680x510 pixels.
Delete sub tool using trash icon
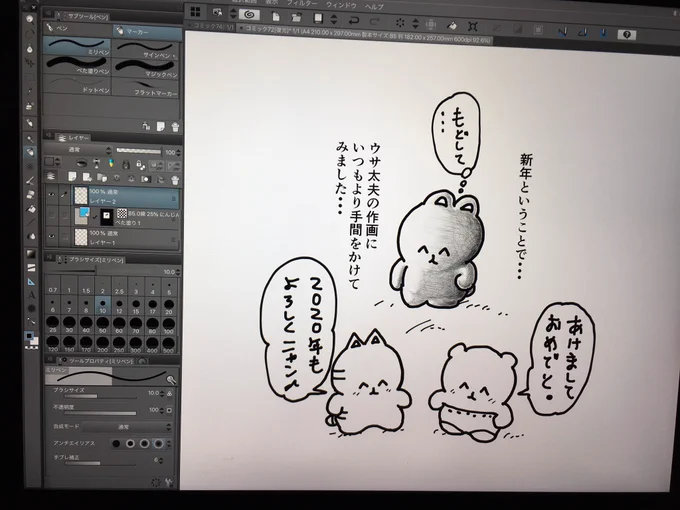[x=175, y=127]
